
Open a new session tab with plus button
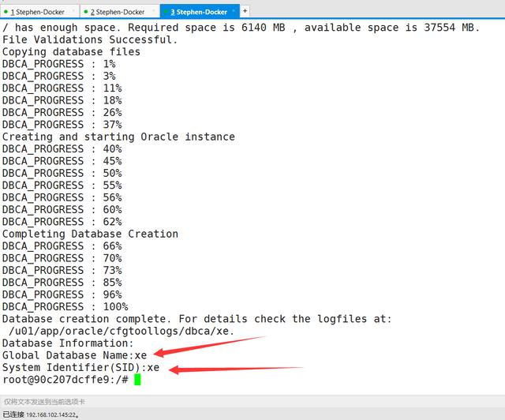pos(245,11)
